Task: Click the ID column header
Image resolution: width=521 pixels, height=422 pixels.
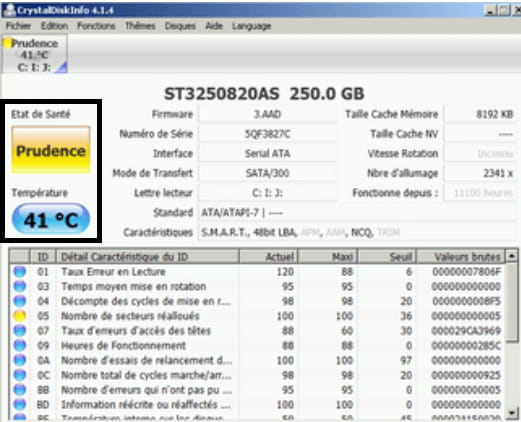Action: [x=43, y=256]
